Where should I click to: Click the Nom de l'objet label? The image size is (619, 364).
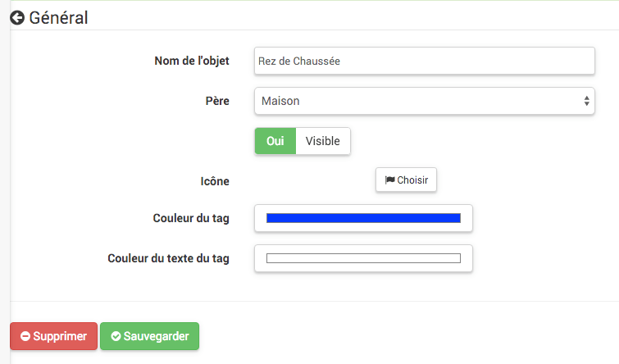192,61
